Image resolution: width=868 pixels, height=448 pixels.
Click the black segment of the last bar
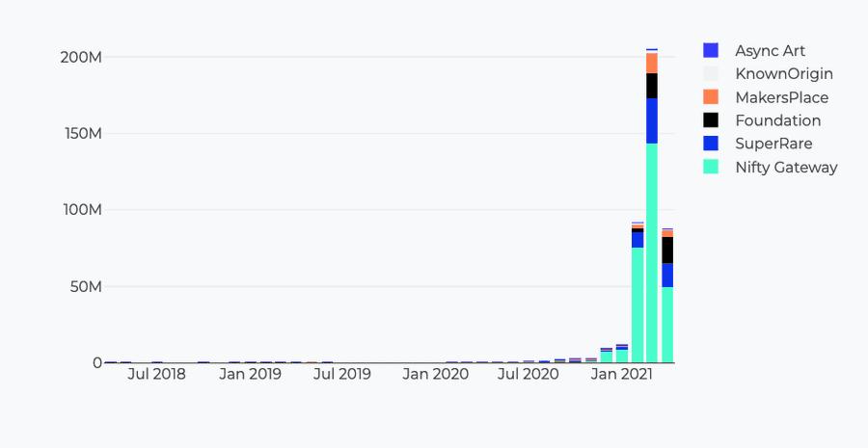pos(667,250)
